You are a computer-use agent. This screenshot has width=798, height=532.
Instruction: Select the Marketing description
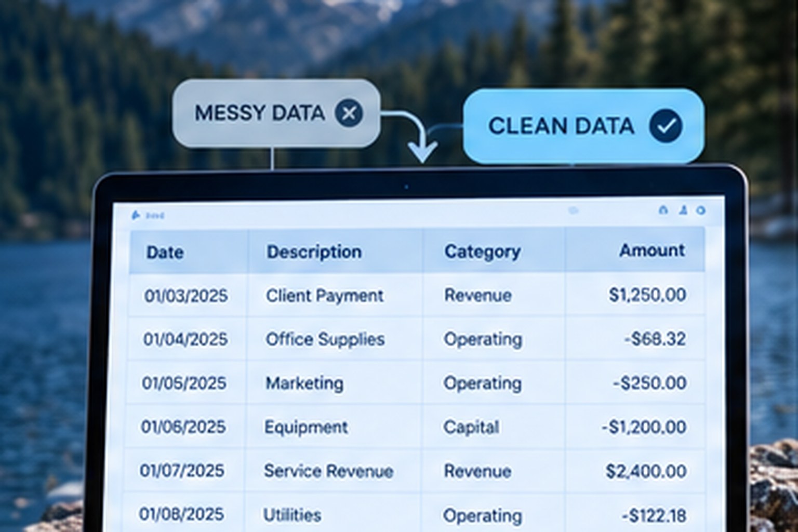304,384
